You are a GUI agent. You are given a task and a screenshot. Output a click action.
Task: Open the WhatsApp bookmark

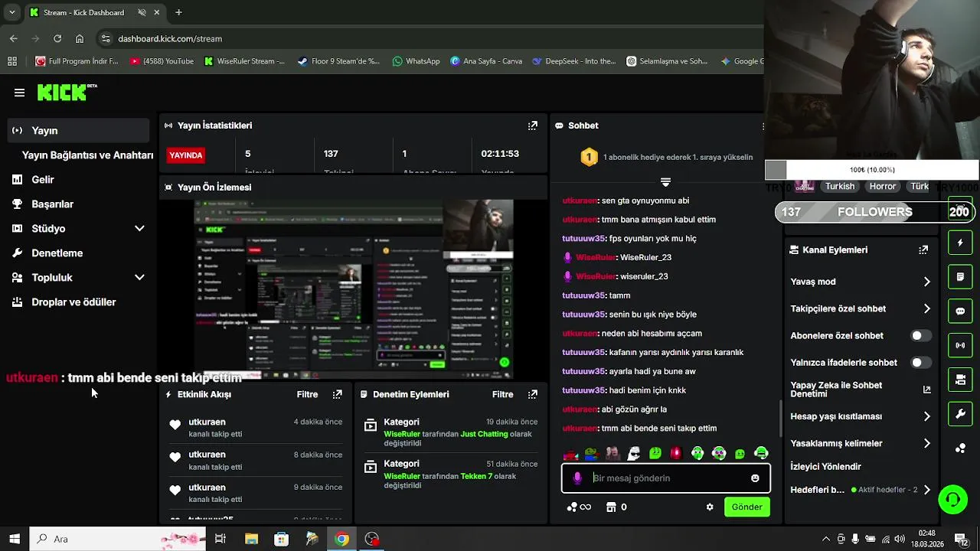416,61
